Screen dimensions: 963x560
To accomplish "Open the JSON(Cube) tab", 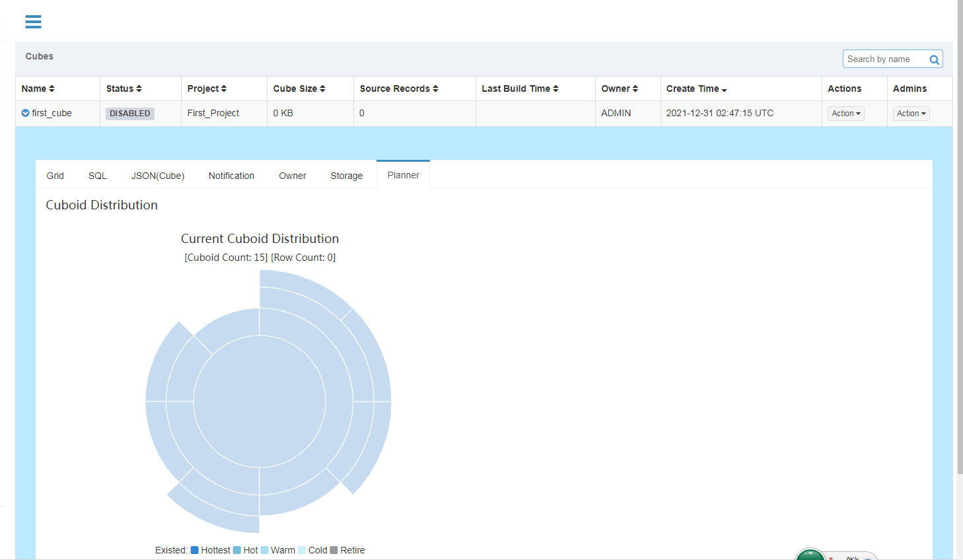I will point(158,176).
